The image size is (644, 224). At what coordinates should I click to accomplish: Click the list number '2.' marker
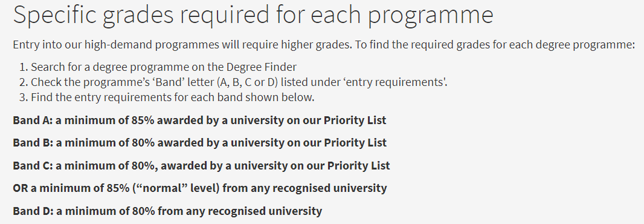coord(24,82)
